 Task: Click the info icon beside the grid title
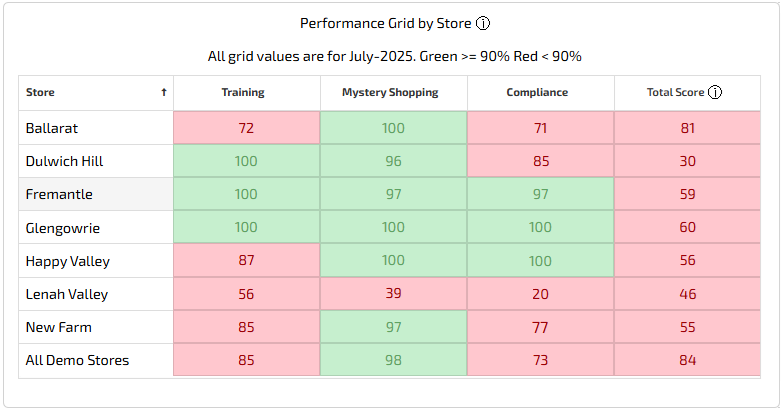[482, 23]
